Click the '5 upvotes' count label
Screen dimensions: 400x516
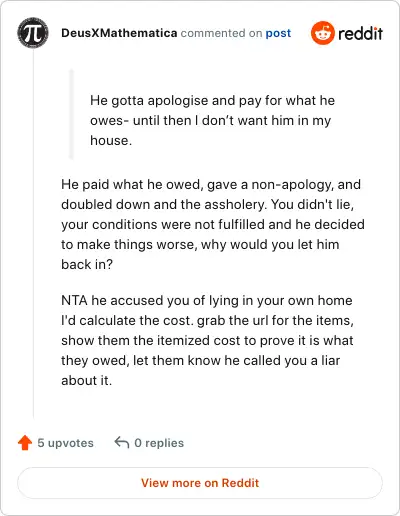65,443
